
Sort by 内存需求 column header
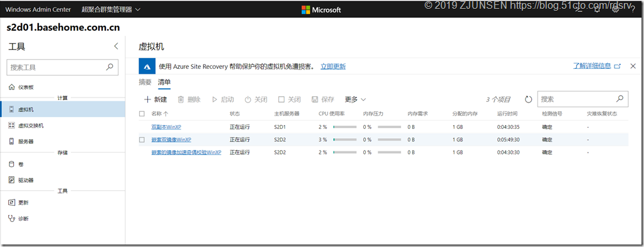pos(418,114)
